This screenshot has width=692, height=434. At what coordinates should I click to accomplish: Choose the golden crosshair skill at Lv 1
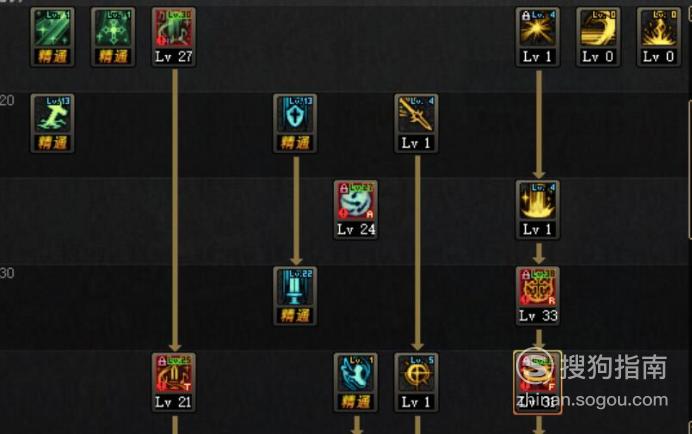416,382
